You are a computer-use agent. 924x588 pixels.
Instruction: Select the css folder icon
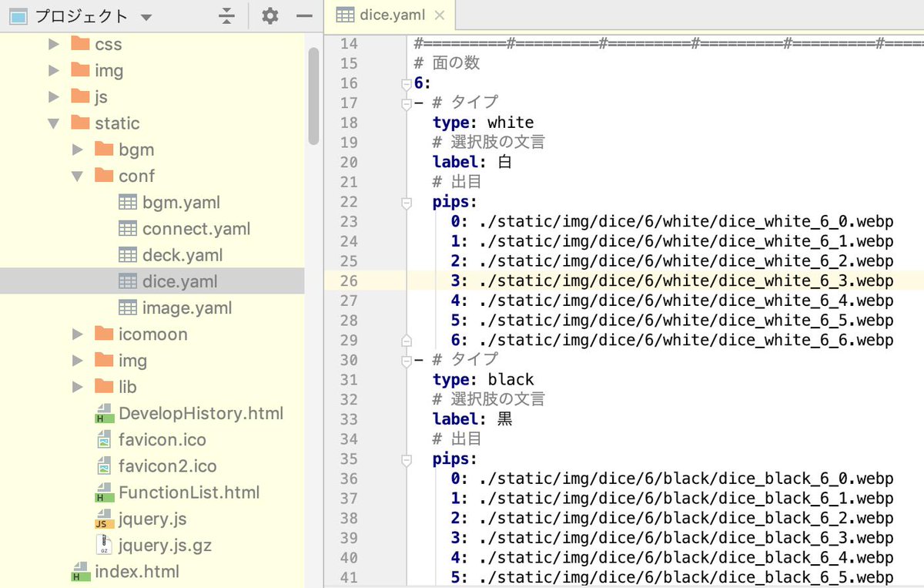pyautogui.click(x=80, y=43)
